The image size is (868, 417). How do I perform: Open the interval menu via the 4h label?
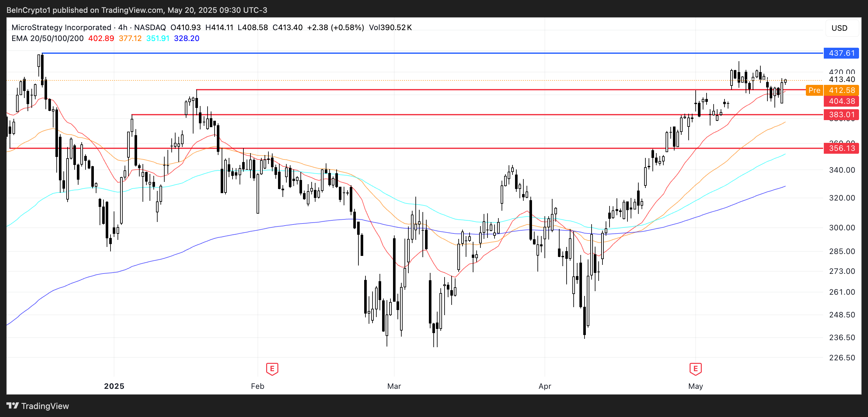(122, 28)
